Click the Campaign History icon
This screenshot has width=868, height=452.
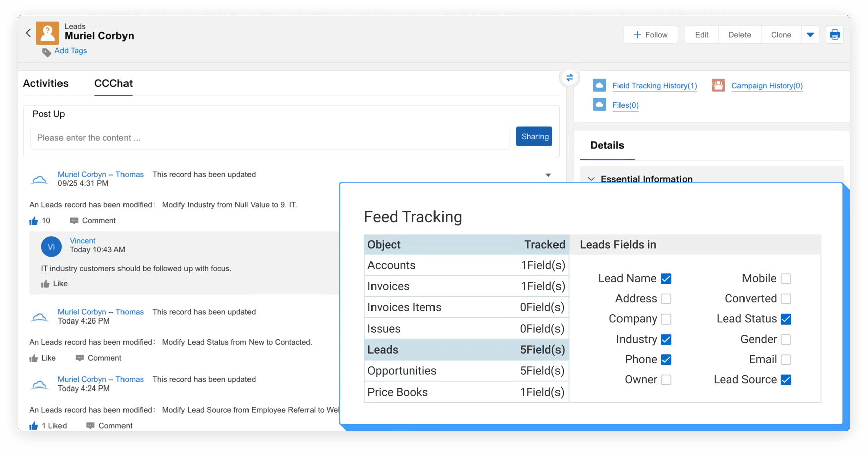[x=718, y=85]
